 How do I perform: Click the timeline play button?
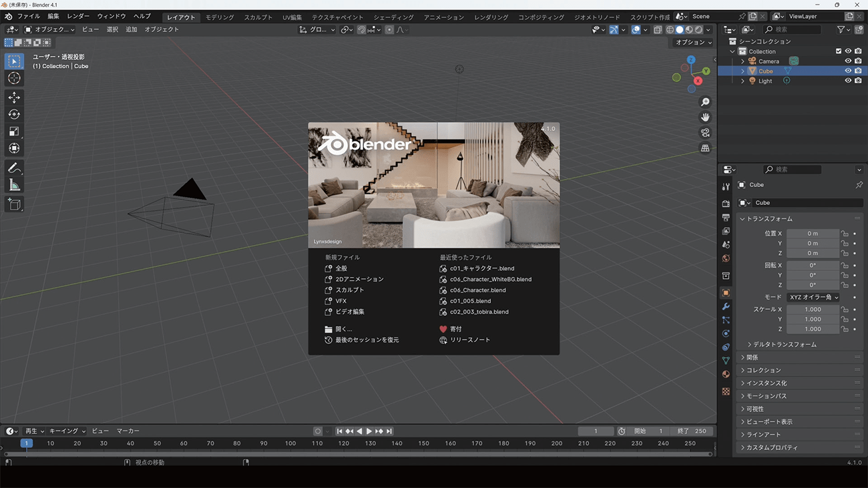[369, 431]
